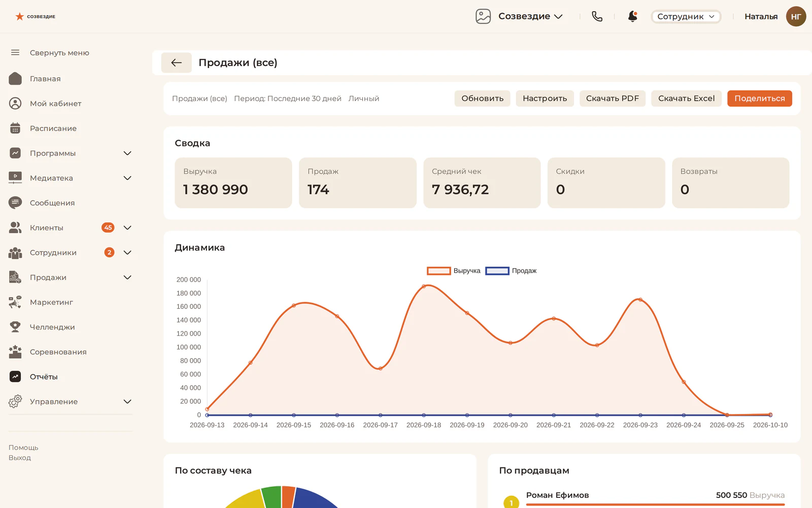Click the phone call icon in header

pyautogui.click(x=597, y=16)
